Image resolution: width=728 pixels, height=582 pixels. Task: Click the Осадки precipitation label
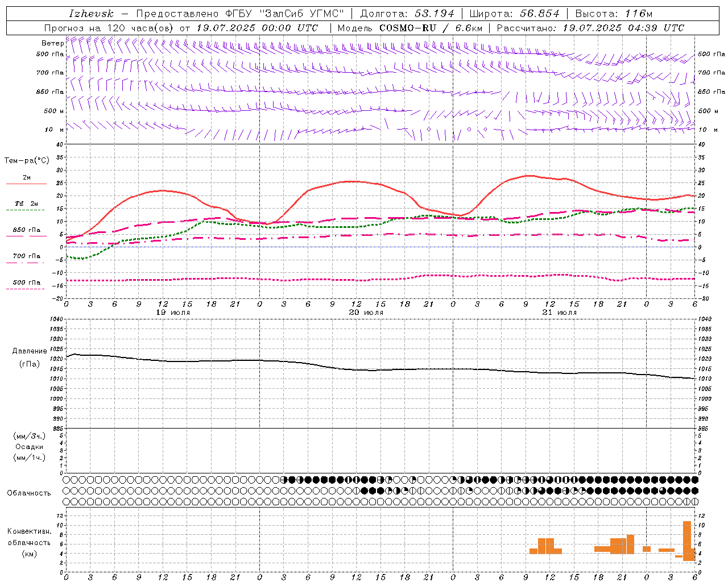tap(30, 447)
